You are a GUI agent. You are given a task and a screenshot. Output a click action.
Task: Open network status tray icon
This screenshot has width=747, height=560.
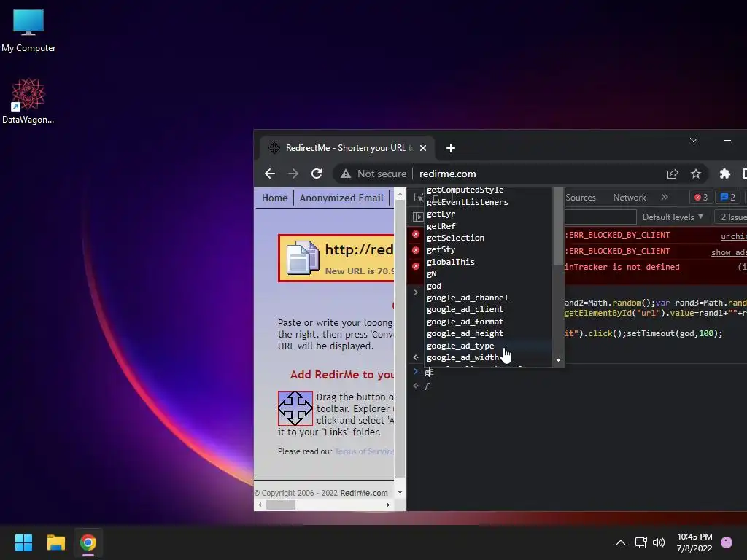(x=640, y=542)
